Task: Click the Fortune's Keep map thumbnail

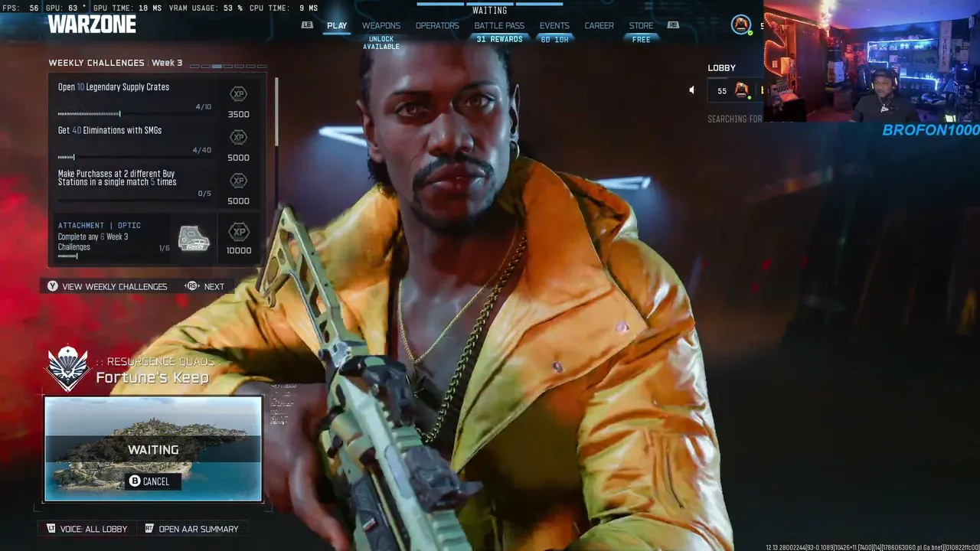Action: coord(153,448)
